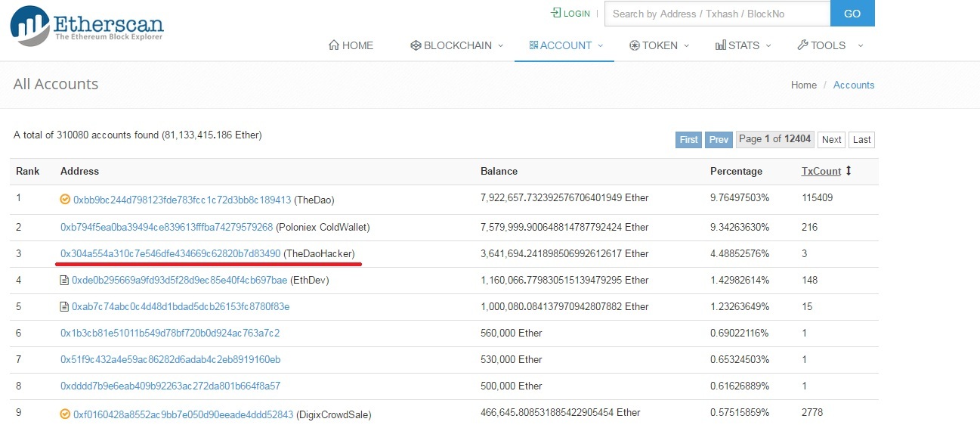Select TxCount value 2778
Screen dimensions: 980x425
click(x=812, y=412)
